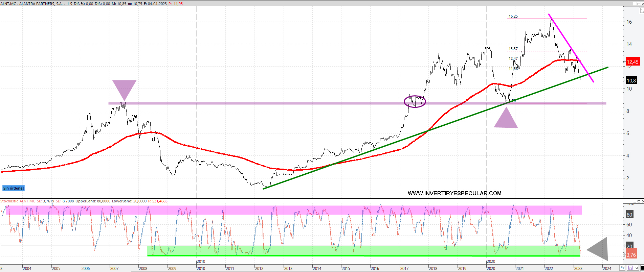Click the black color box in bottom-right corner

[642, 268]
